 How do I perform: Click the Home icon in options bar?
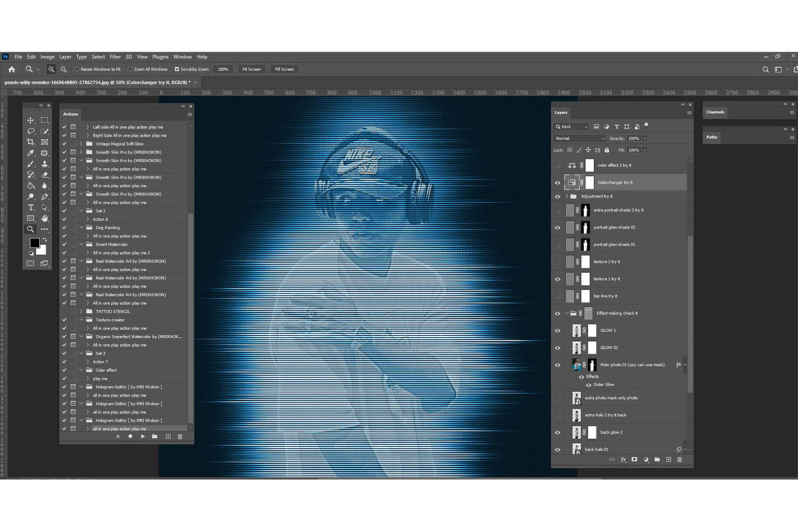pos(11,69)
